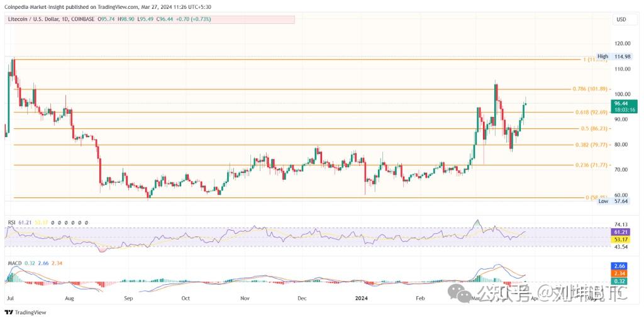The image size is (644, 320).
Task: Select the 0.382 (79.77) Fibonacci level label
Action: point(590,145)
